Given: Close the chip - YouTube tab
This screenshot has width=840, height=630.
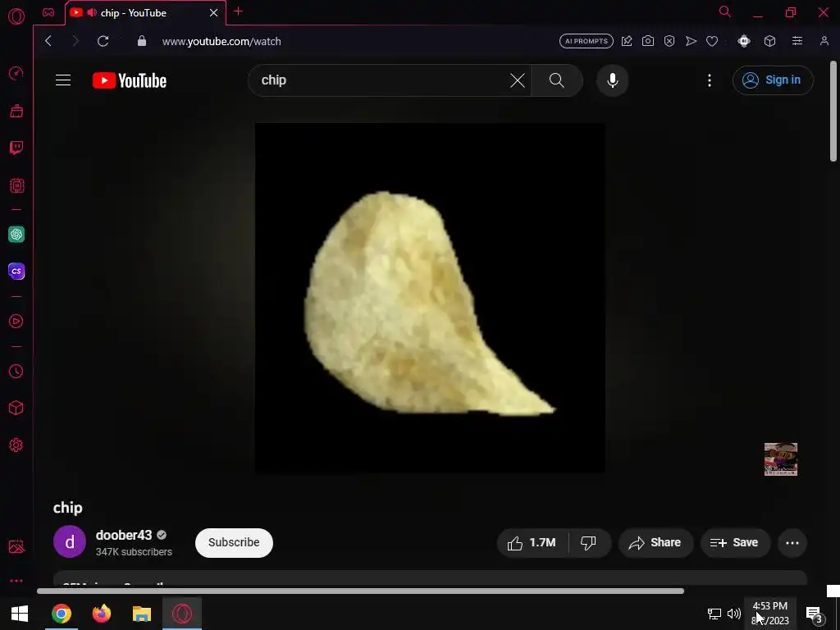Looking at the screenshot, I should (x=214, y=13).
